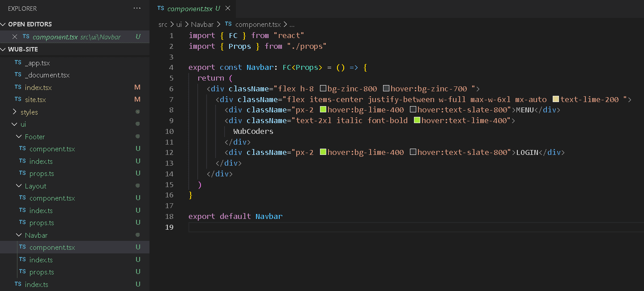Open props.ts under the Layout folder
Image resolution: width=644 pixels, height=291 pixels.
coord(42,223)
